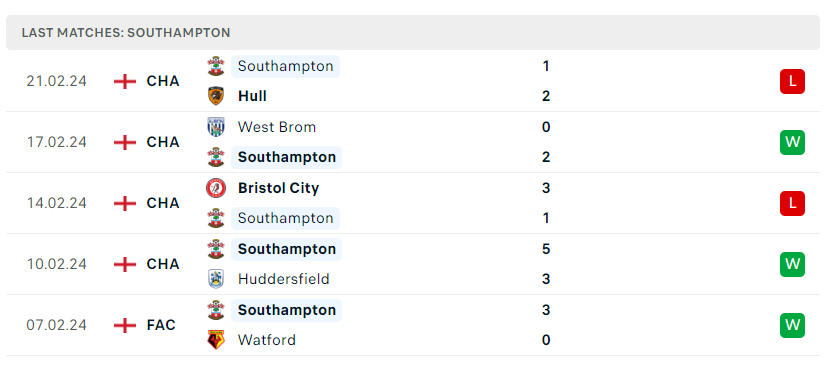Screen dimensions: 825x366
Task: Click the Huddersfield club crest
Action: (216, 279)
